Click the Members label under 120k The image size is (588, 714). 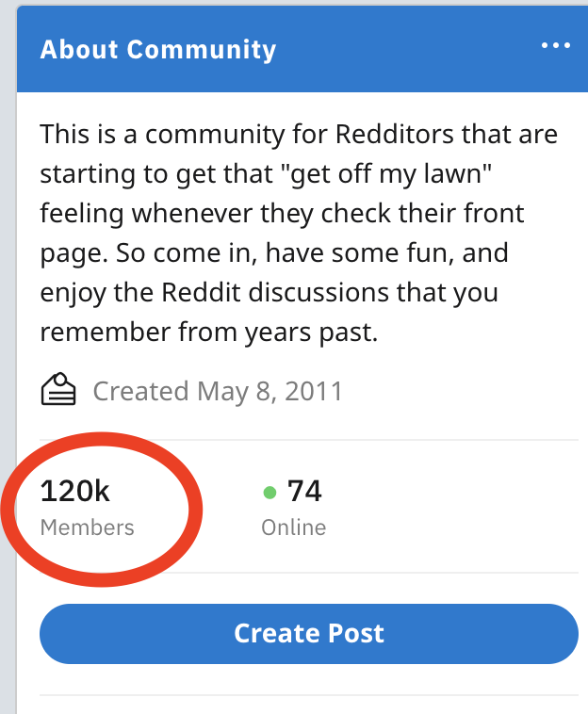[x=87, y=527]
